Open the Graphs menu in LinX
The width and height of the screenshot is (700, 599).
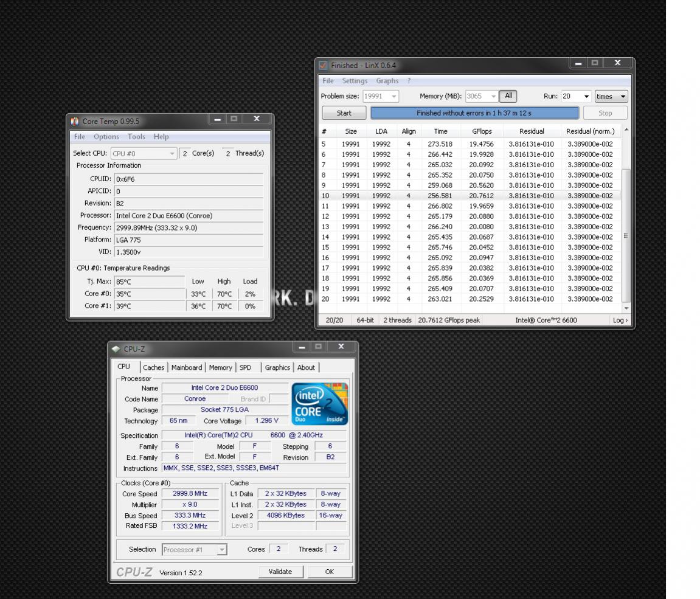click(387, 81)
